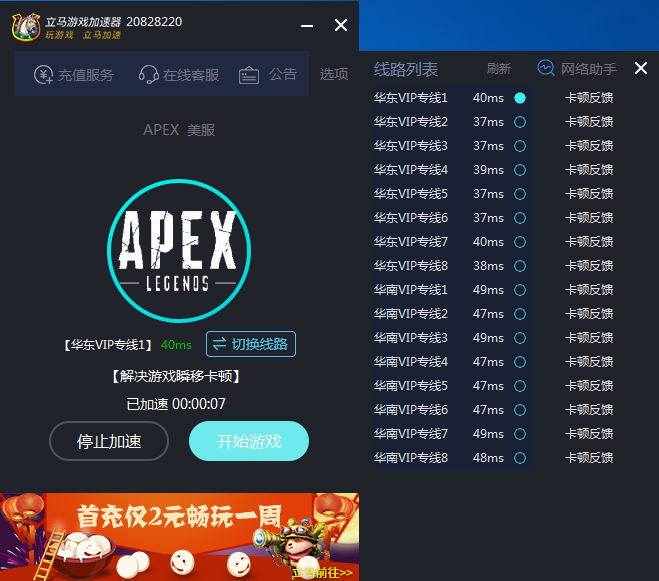Click 立马前往>> link on banner
This screenshot has height=581, width=659.
[x=322, y=572]
